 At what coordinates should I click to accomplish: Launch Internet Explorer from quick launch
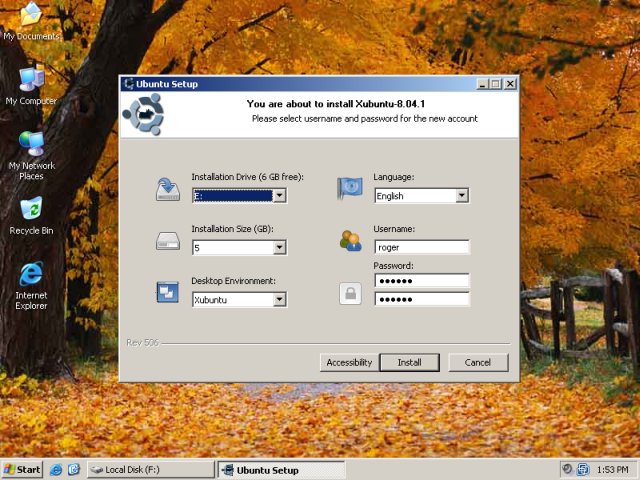[56, 470]
